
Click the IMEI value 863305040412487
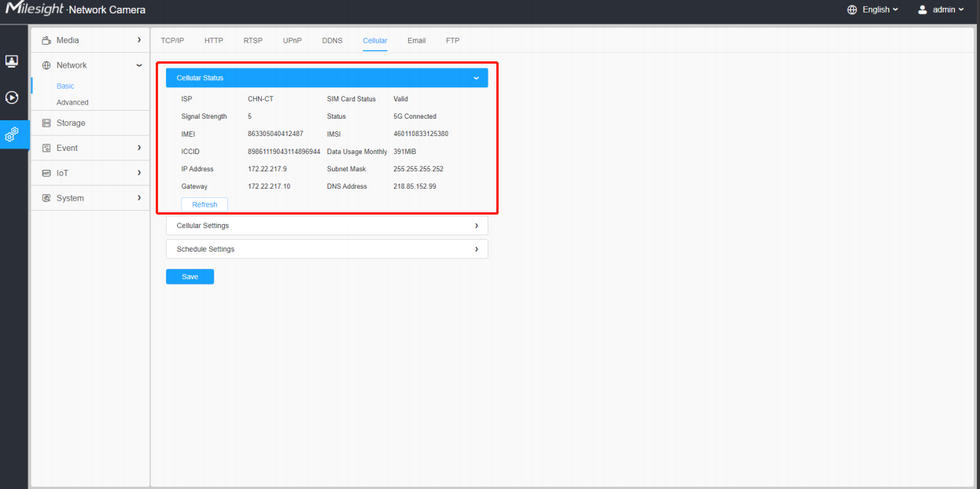(275, 134)
